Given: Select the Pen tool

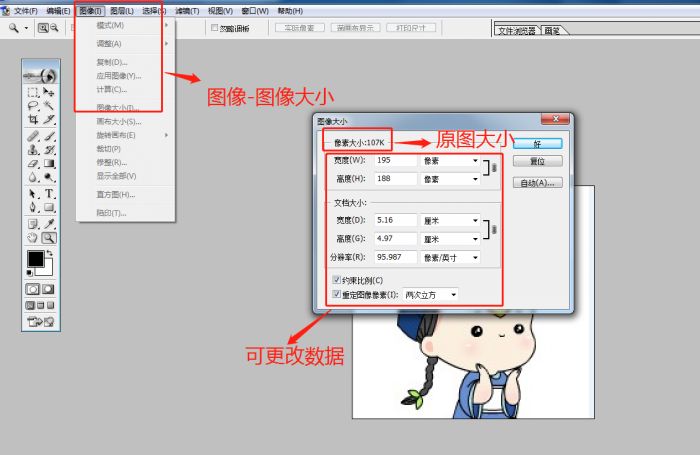Looking at the screenshot, I should coord(33,207).
